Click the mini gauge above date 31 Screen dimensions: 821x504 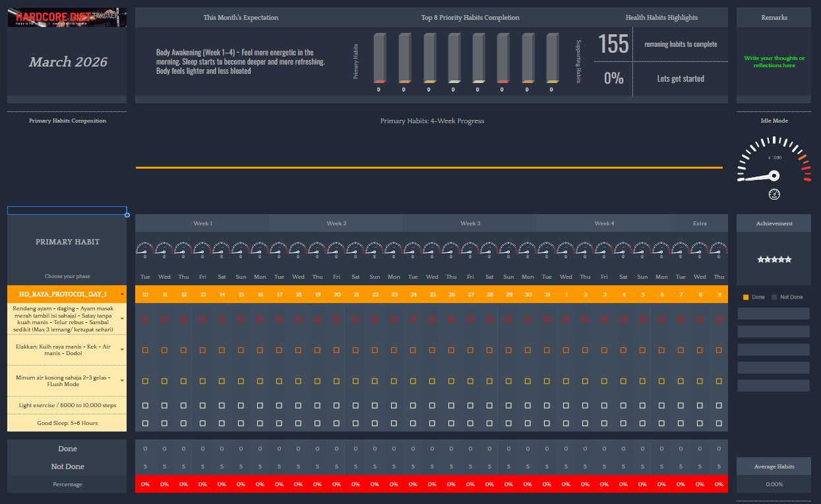coord(547,250)
